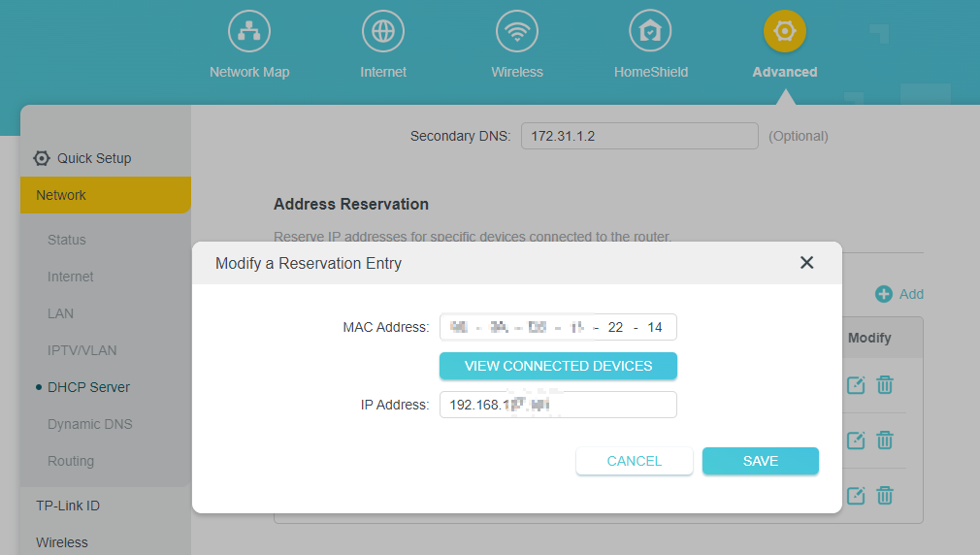Image resolution: width=980 pixels, height=555 pixels.
Task: Edit the second reservation entry
Action: 856,440
